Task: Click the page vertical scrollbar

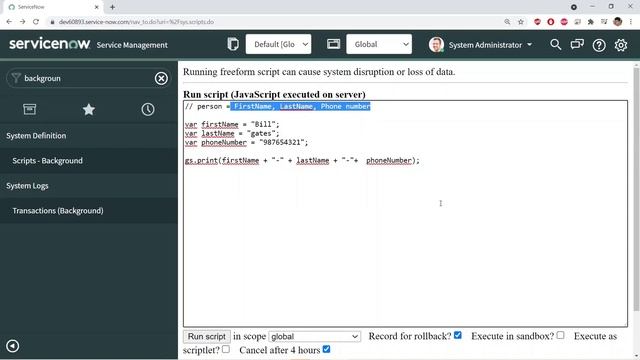Action: pos(636,188)
